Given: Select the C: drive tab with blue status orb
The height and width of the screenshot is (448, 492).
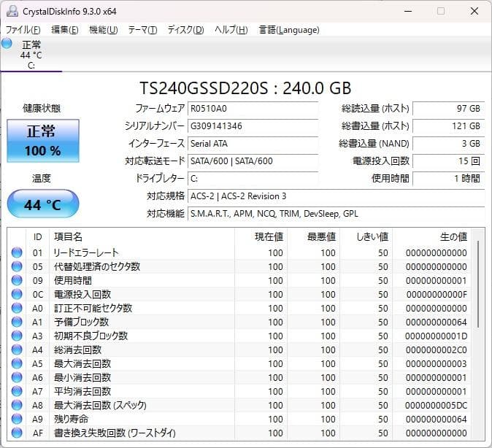Looking at the screenshot, I should (x=31, y=54).
